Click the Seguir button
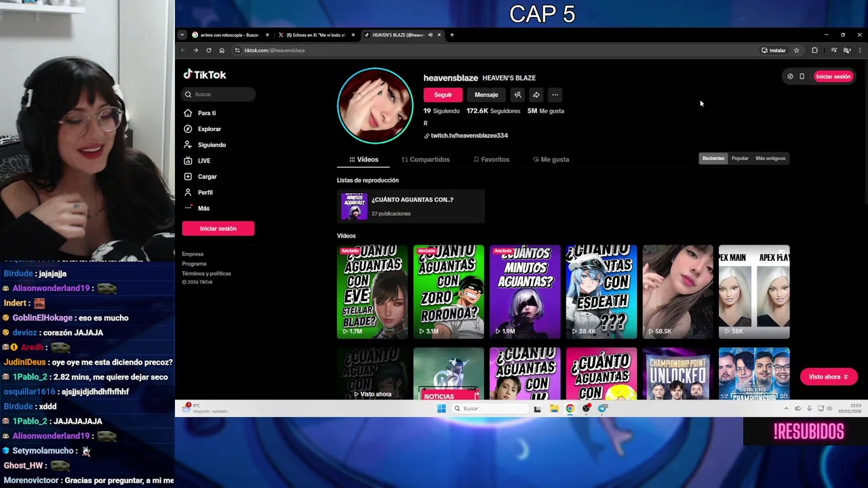Image resolution: width=868 pixels, height=488 pixels. pyautogui.click(x=443, y=95)
